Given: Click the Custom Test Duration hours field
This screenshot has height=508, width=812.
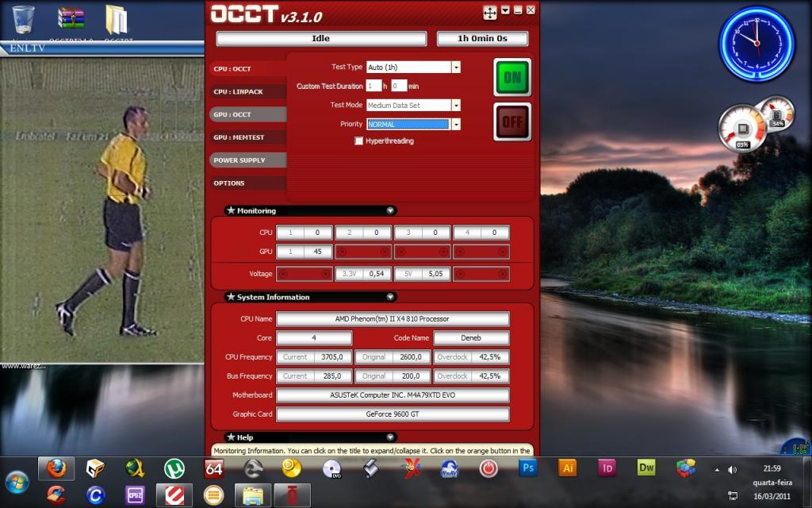Looking at the screenshot, I should point(373,86).
